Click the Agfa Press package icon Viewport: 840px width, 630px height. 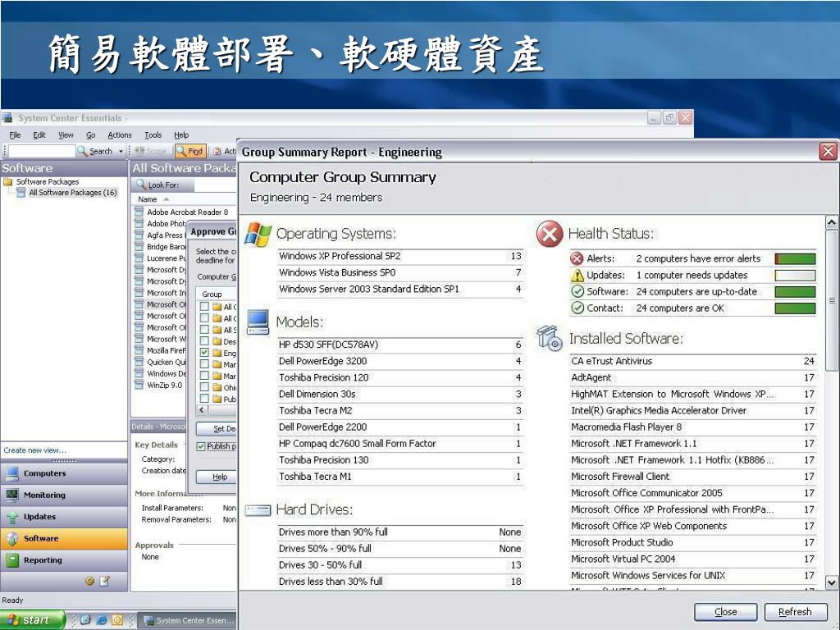click(139, 235)
